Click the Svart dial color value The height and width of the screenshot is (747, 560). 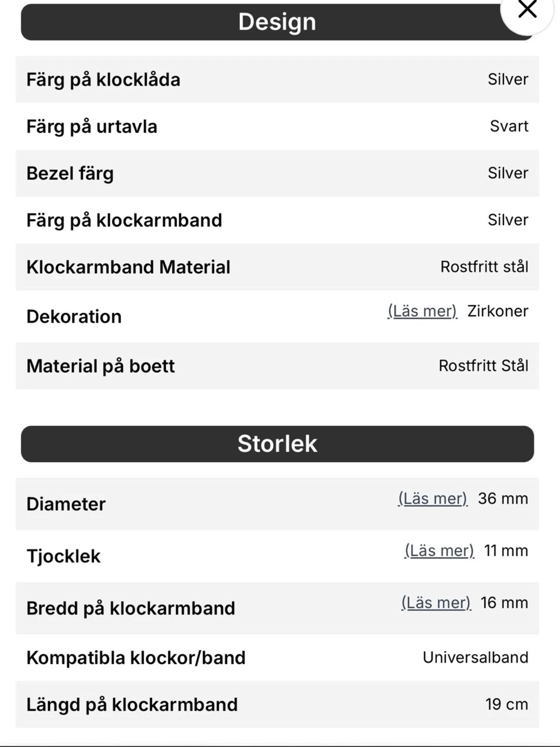tap(509, 126)
